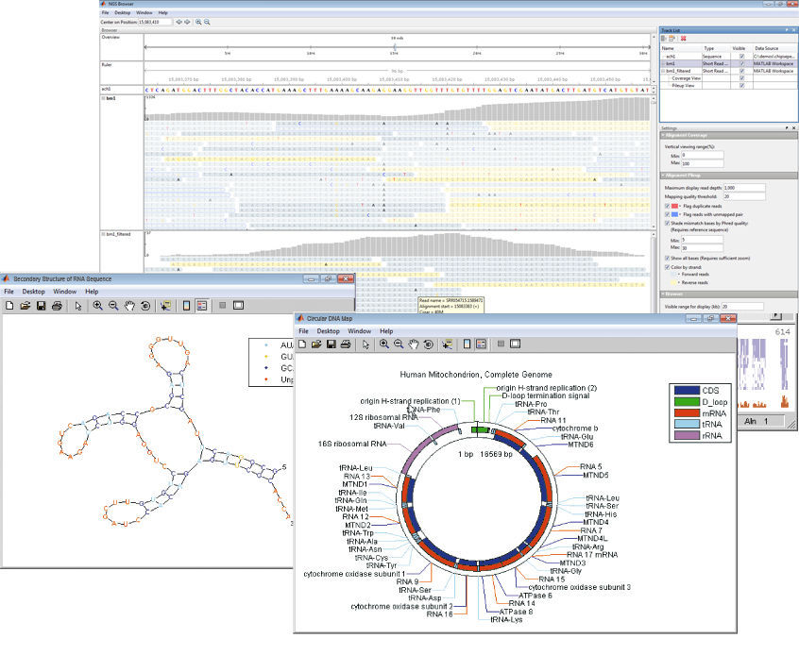The image size is (799, 672).
Task: Collapse the Browser section in the Settings panel
Action: point(663,294)
